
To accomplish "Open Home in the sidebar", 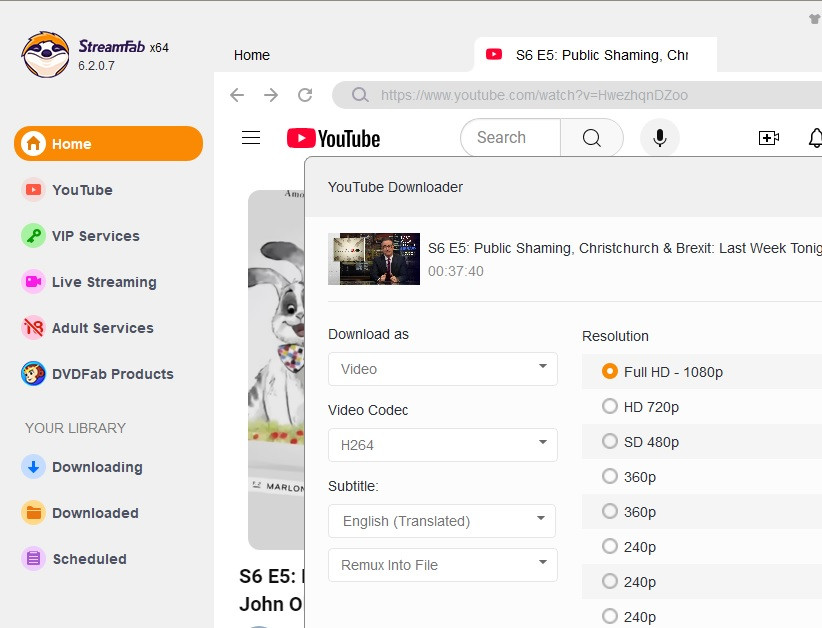I will [x=109, y=144].
